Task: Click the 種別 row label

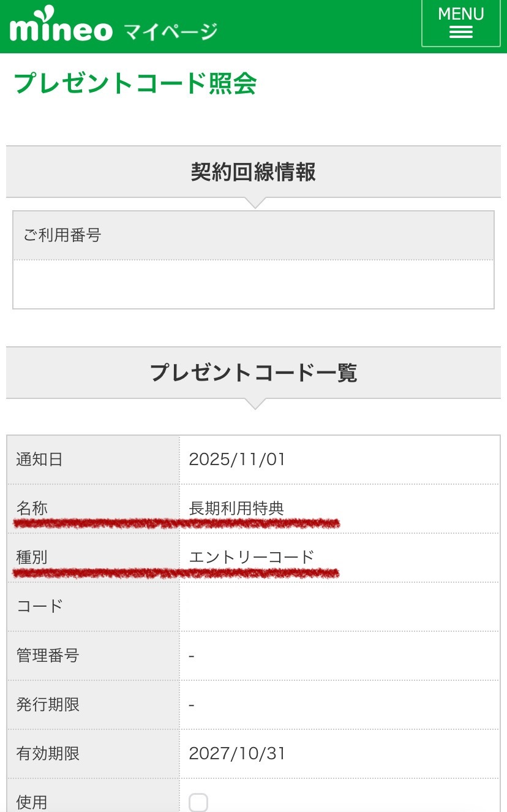Action: [x=32, y=557]
